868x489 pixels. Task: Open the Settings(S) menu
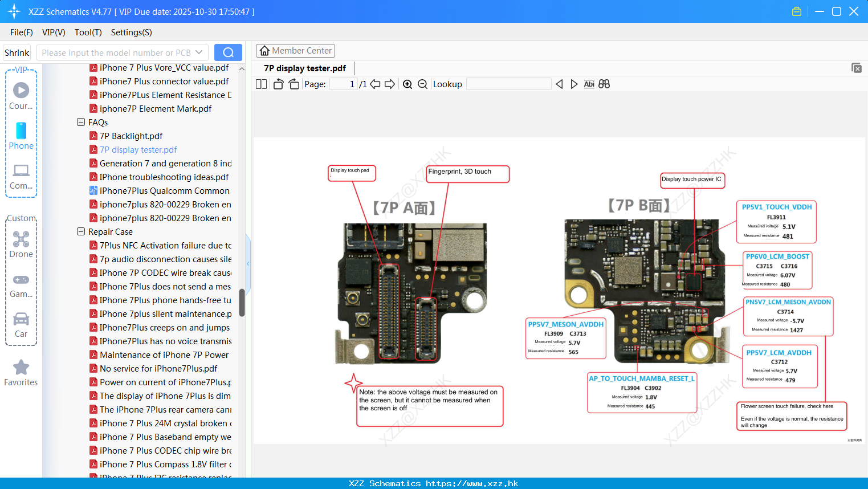point(132,32)
